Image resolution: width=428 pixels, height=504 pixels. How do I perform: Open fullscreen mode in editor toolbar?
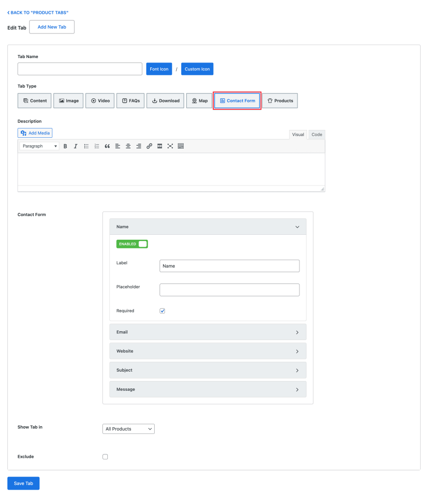coord(170,146)
